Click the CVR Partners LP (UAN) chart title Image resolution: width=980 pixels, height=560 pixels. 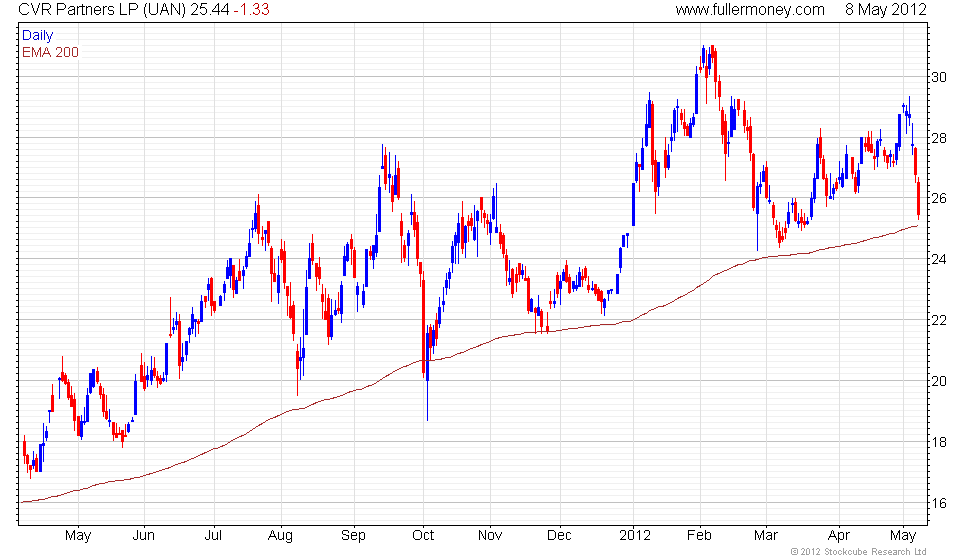point(102,10)
